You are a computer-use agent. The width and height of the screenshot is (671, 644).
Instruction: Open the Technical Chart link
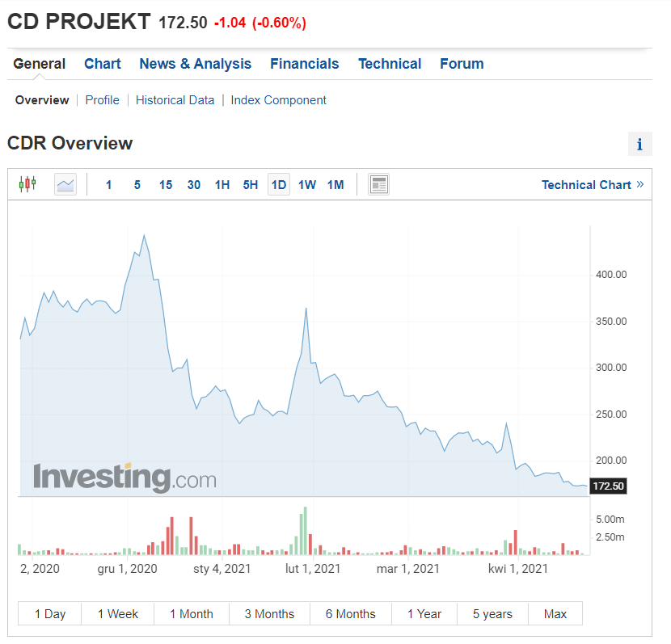click(x=593, y=185)
